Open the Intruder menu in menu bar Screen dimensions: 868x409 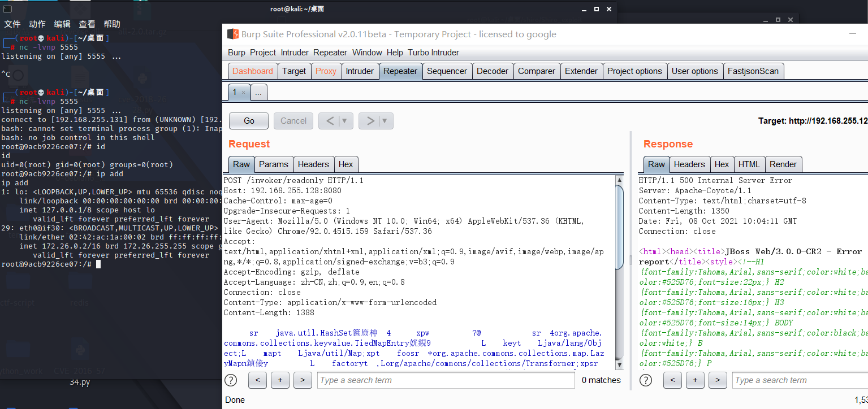point(295,53)
